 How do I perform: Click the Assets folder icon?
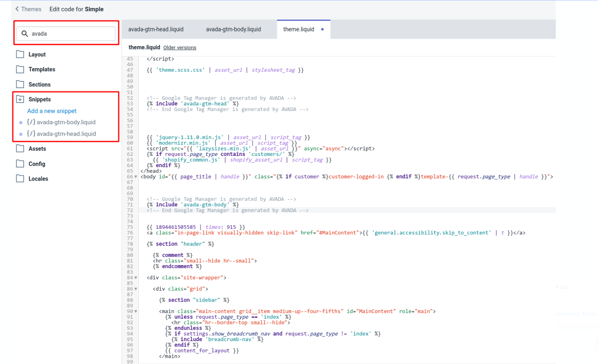(20, 148)
